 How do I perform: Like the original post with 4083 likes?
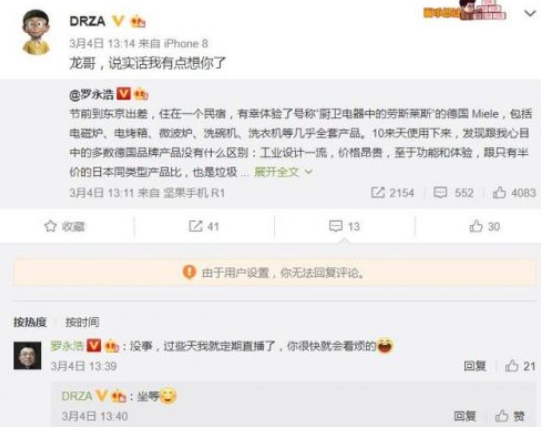tap(499, 192)
